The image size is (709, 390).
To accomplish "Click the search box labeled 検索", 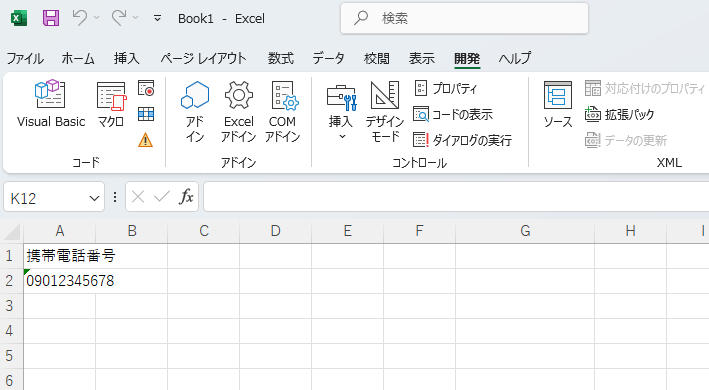I will (464, 18).
